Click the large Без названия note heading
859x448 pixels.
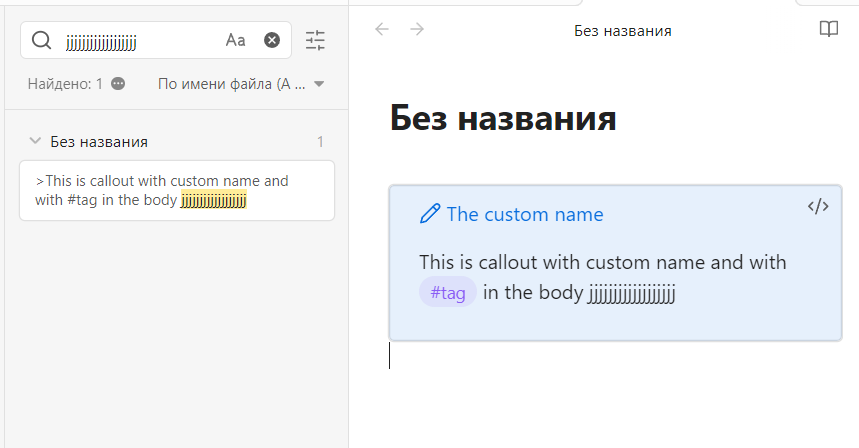point(502,118)
